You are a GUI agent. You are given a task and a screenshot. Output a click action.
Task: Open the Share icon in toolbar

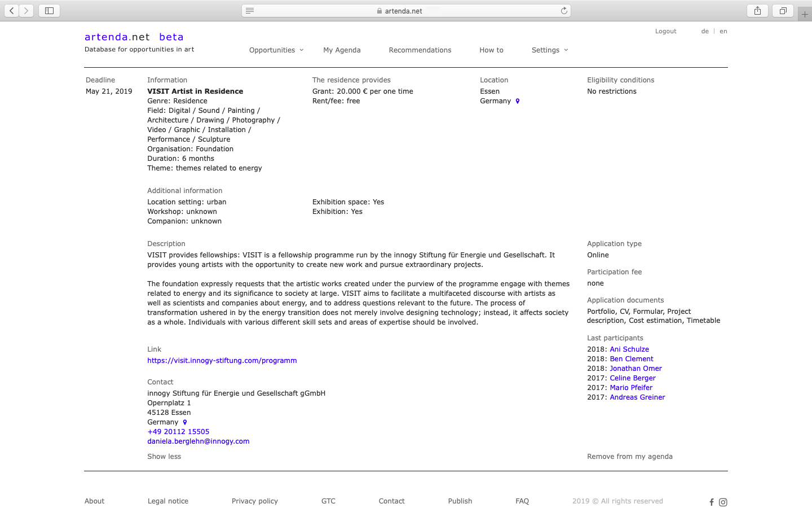coord(757,11)
